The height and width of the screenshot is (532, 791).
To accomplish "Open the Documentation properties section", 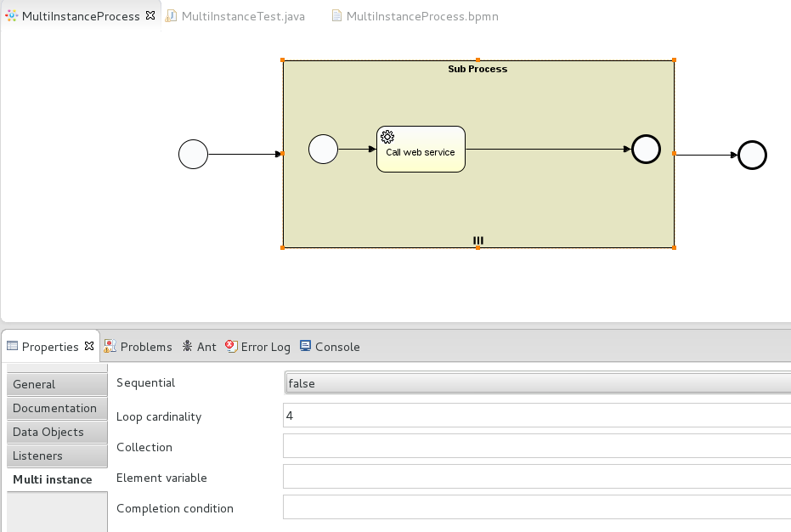I will click(x=56, y=408).
